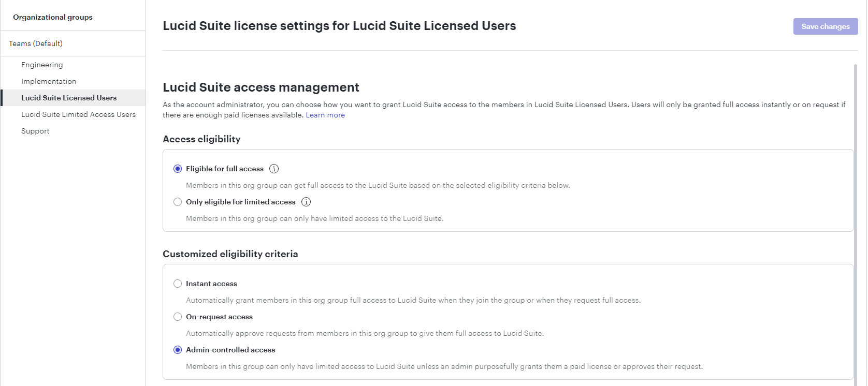Enable Instant access for the group
The image size is (868, 386).
click(x=178, y=284)
